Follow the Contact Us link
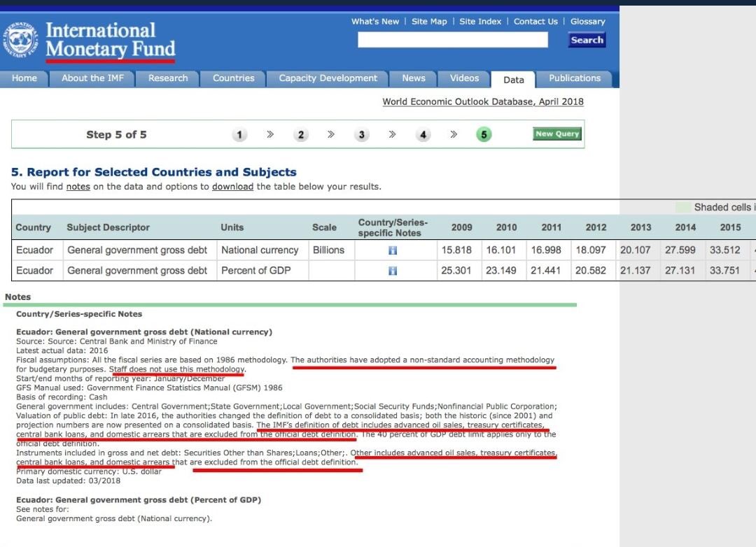756x547 pixels. coord(535,22)
